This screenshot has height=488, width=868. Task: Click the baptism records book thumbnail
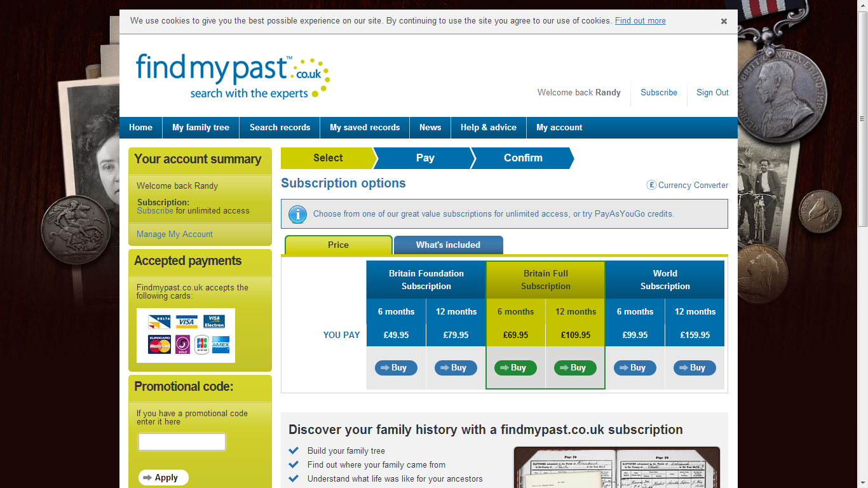(617, 467)
